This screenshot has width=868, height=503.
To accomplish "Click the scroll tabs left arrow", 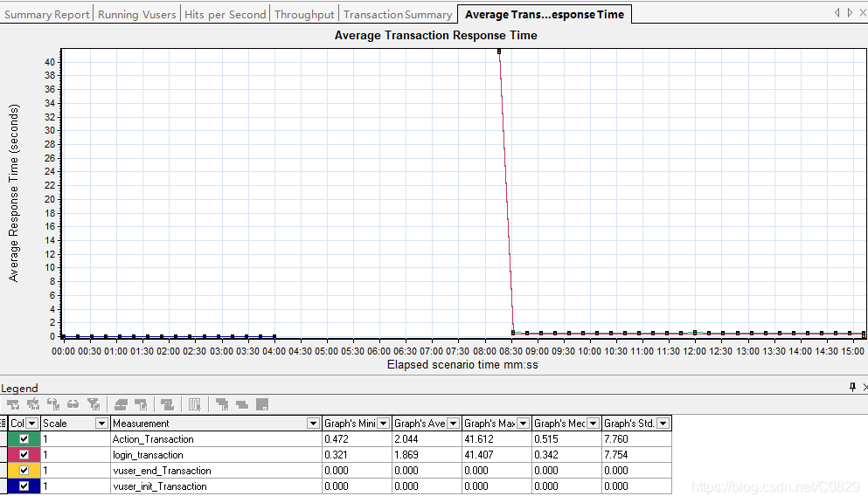I will tap(837, 13).
